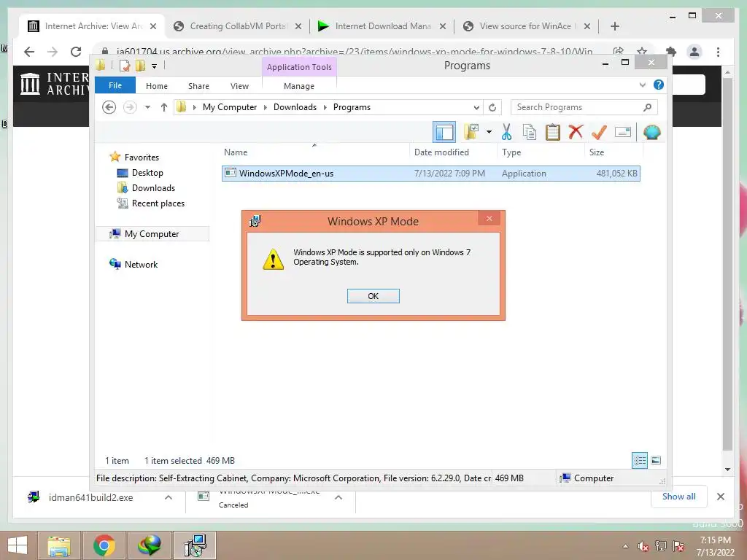Image resolution: width=747 pixels, height=560 pixels.
Task: Reload the Chrome page
Action: tap(76, 52)
